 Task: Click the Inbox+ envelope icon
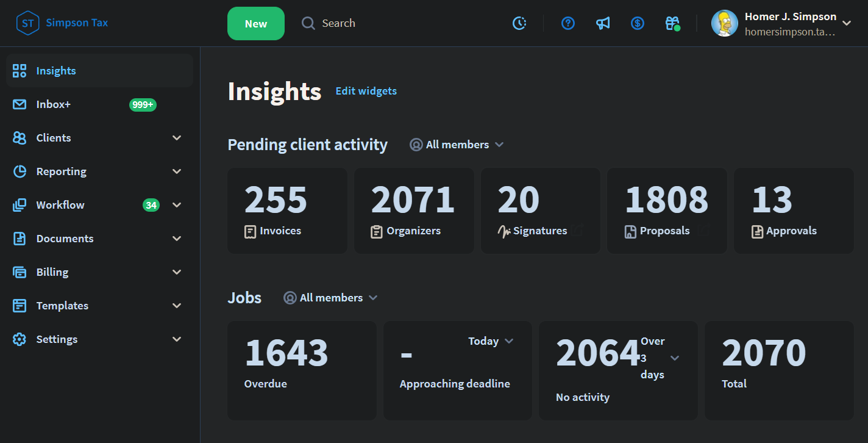[20, 104]
